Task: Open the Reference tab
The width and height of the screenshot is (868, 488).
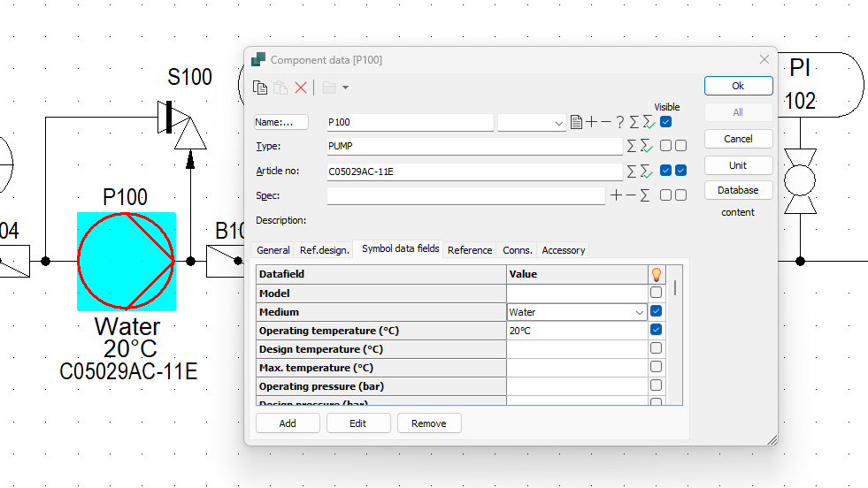Action: point(470,250)
